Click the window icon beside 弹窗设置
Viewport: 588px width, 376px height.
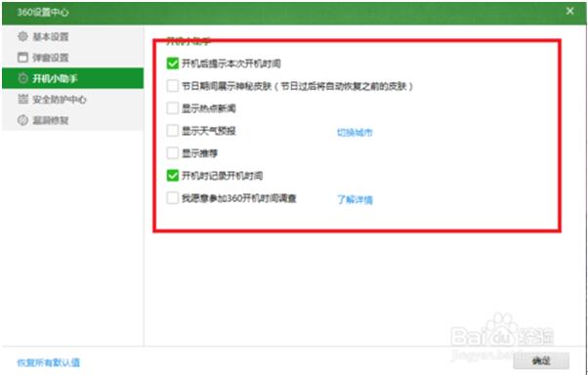click(x=22, y=58)
